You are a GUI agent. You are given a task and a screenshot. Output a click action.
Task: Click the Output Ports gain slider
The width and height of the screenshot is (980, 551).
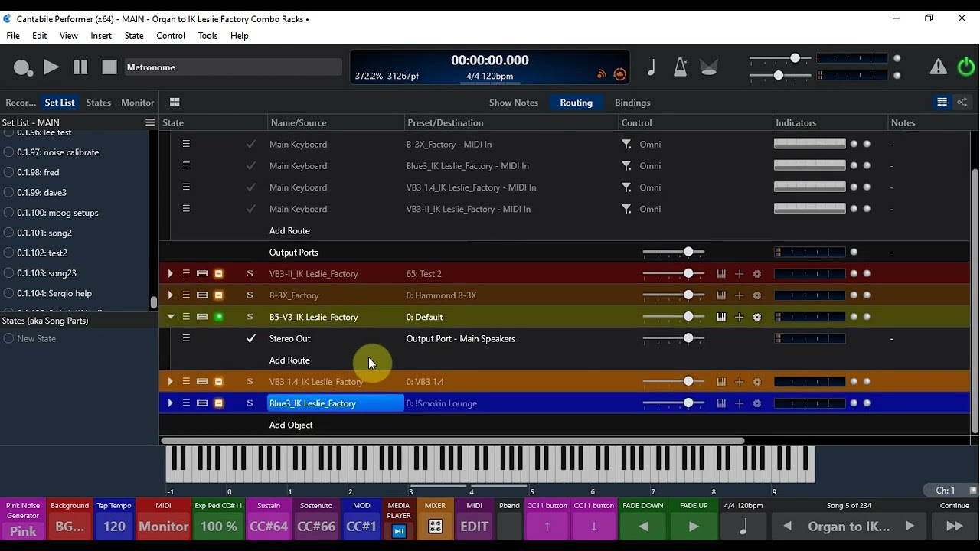tap(674, 253)
